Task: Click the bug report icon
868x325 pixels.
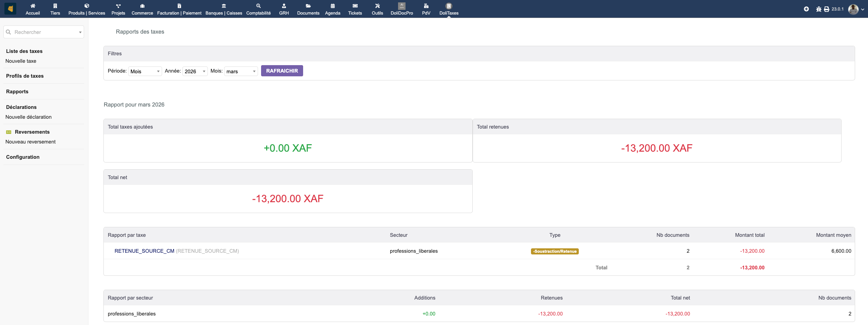Action: [818, 9]
